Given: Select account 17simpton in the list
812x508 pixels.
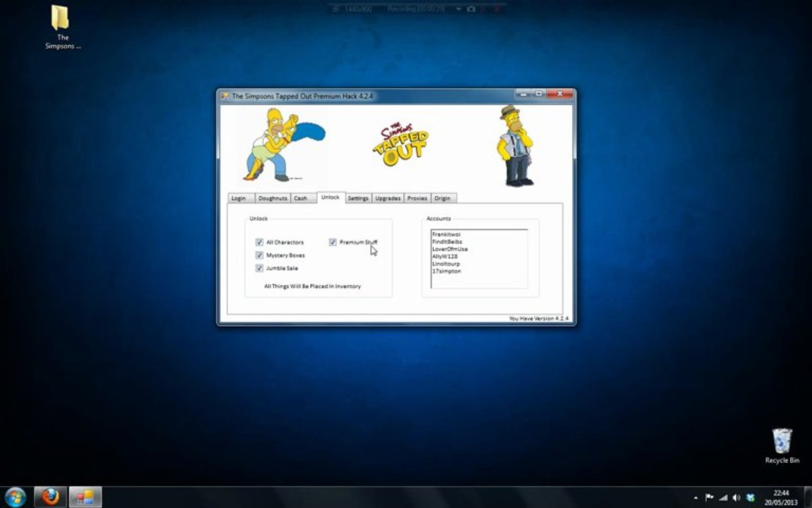Looking at the screenshot, I should tap(479, 271).
